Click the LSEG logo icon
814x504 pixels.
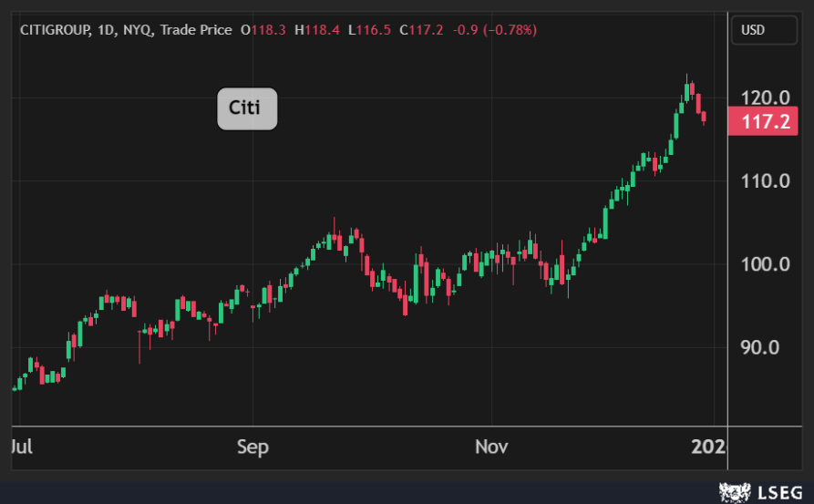(732, 493)
